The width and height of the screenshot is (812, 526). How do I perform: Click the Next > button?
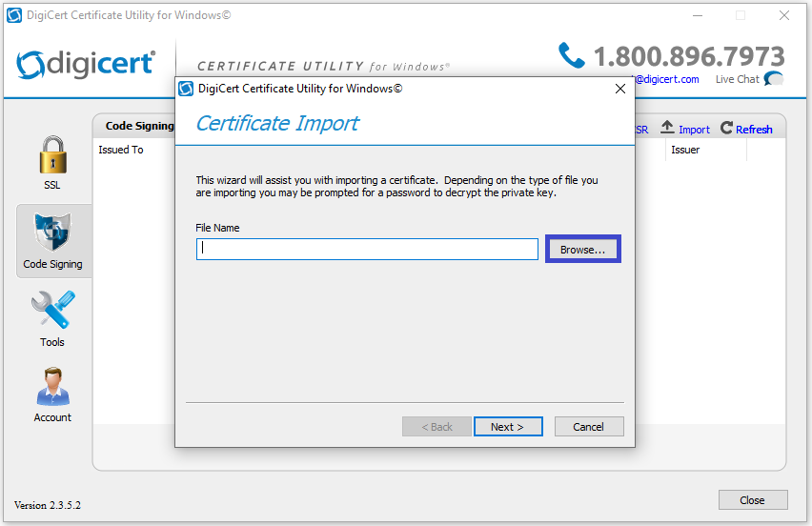pyautogui.click(x=507, y=427)
